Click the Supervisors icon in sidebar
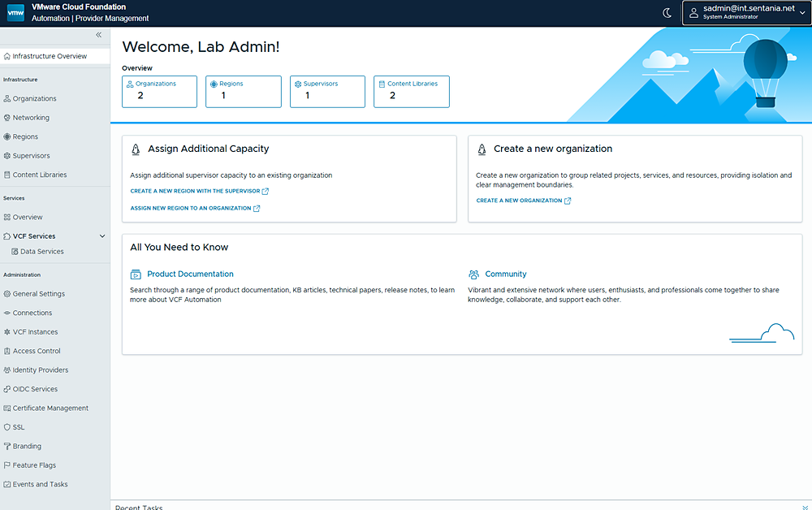Image resolution: width=812 pixels, height=510 pixels. [x=7, y=156]
